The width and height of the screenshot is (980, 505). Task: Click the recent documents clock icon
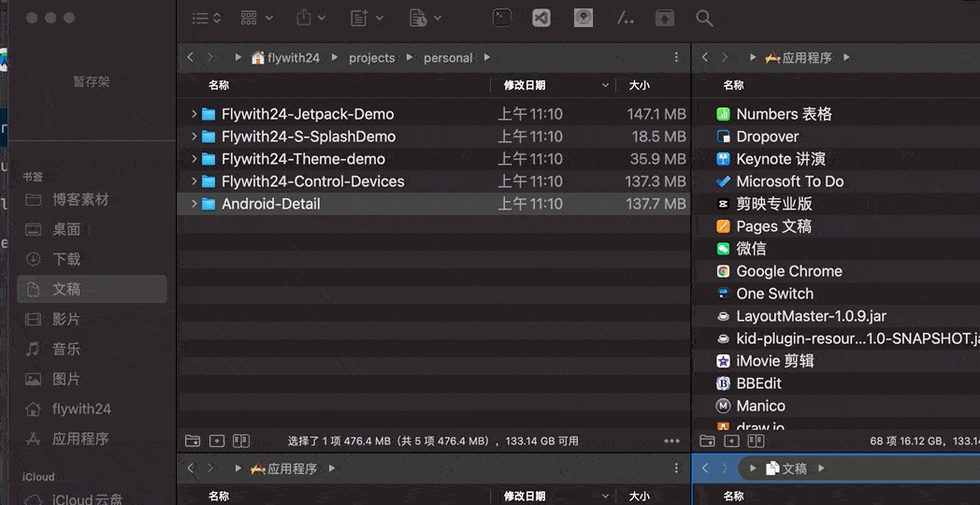coord(417,18)
